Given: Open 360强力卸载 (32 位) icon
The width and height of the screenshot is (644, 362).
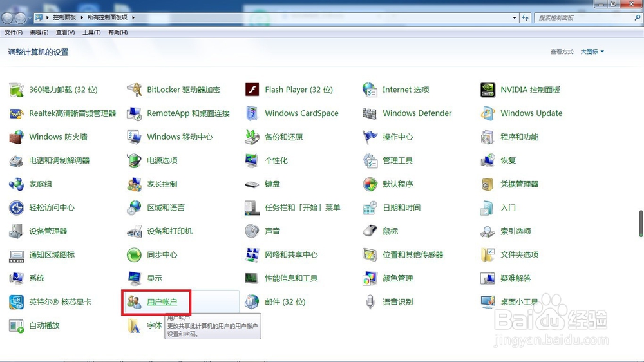Looking at the screenshot, I should (17, 90).
